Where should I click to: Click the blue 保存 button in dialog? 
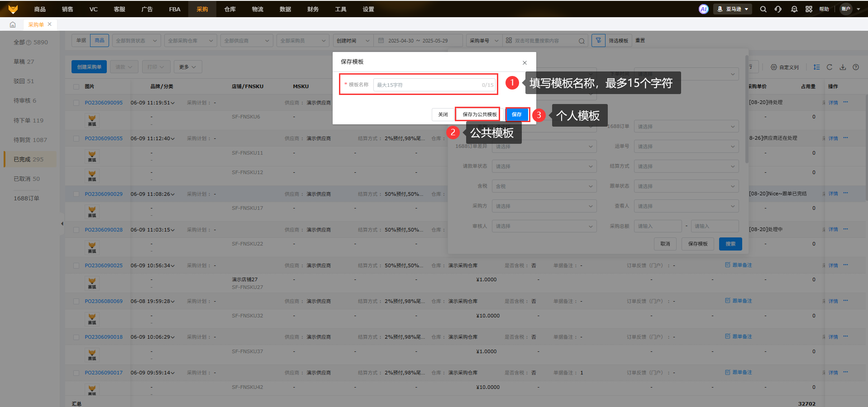[517, 114]
